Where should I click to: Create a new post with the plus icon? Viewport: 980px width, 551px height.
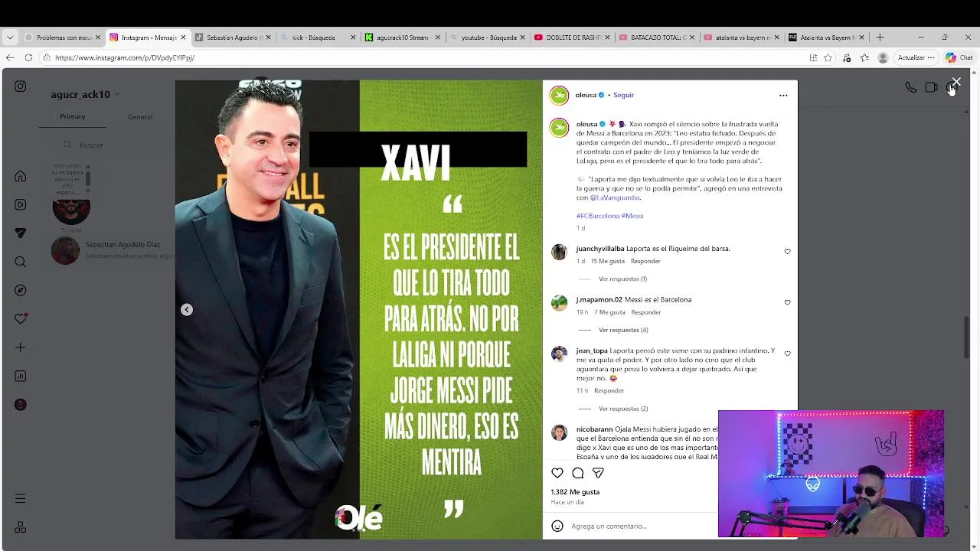coord(21,347)
